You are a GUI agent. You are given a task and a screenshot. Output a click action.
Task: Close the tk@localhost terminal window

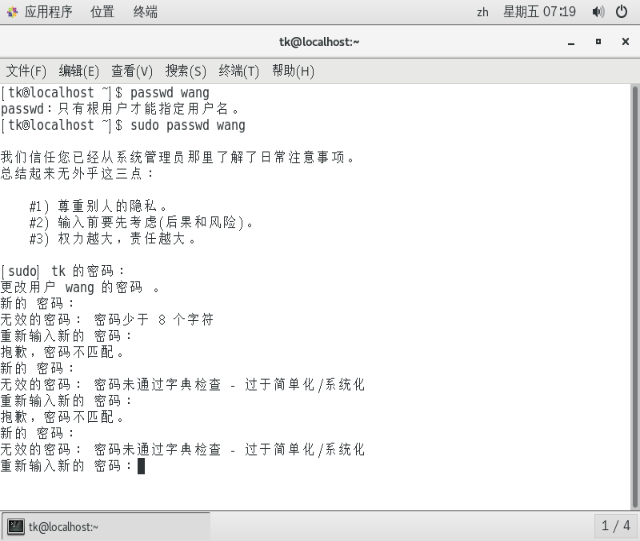[625, 42]
